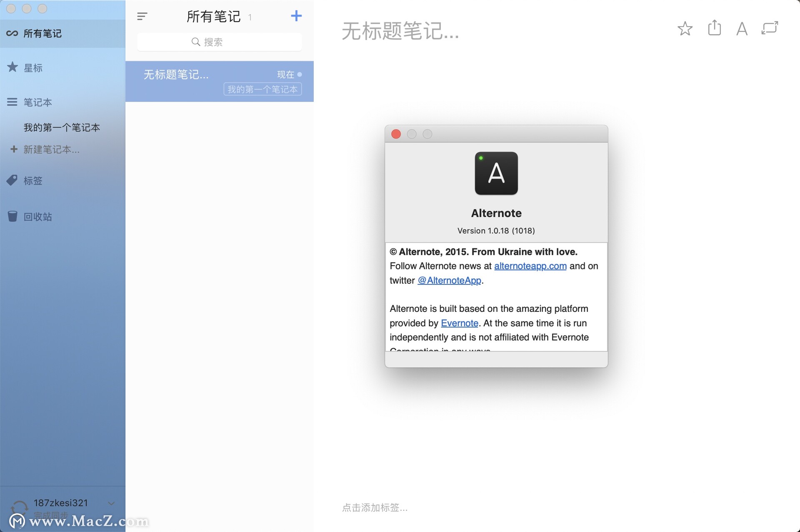Screen dimensions: 800x532
Task: Select the 无标题笔记 note in list
Action: pos(219,82)
